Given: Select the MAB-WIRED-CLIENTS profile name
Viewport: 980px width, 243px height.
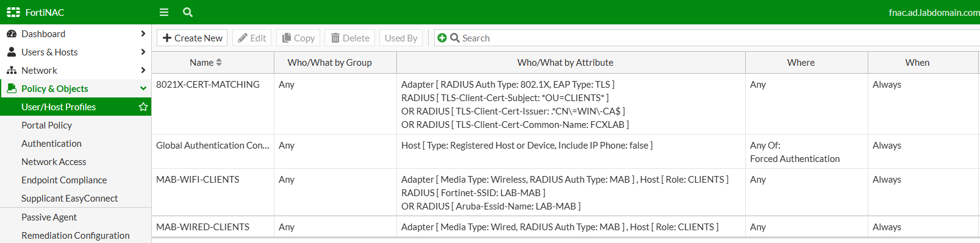Looking at the screenshot, I should (202, 227).
